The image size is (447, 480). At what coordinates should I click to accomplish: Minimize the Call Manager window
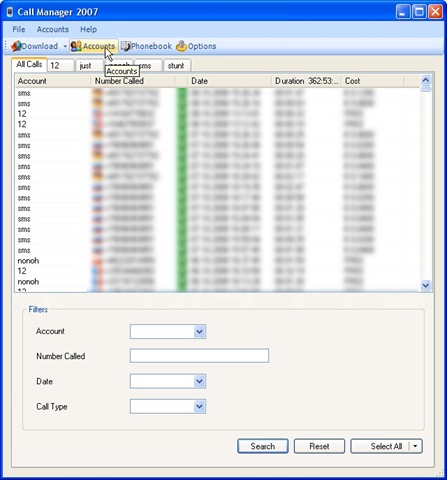[x=403, y=12]
